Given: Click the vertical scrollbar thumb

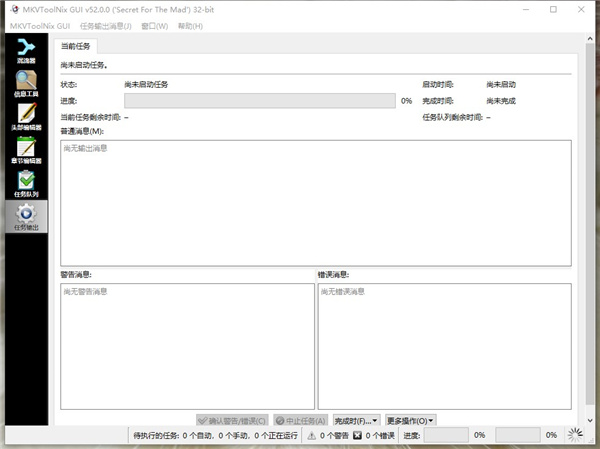Looking at the screenshot, I should pyautogui.click(x=590, y=224).
